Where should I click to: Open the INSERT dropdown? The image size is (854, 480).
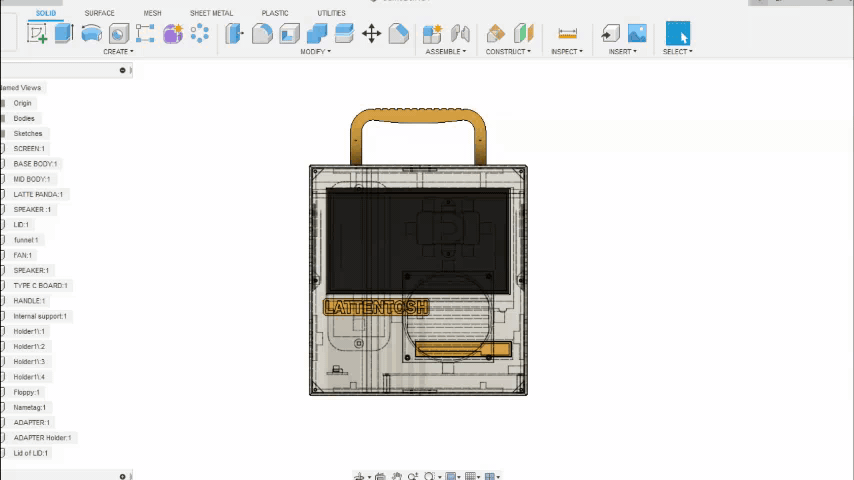pos(623,52)
